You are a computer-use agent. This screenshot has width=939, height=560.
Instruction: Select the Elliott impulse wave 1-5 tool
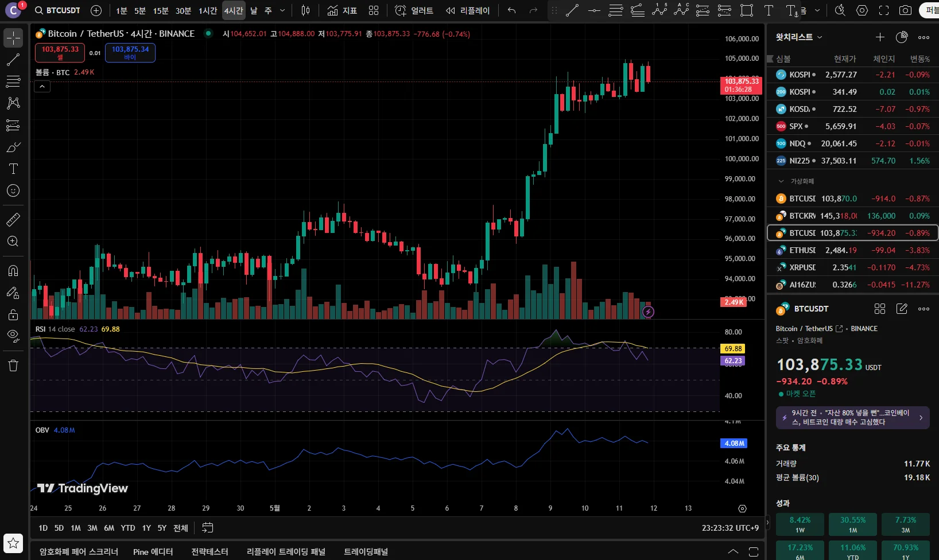point(659,10)
